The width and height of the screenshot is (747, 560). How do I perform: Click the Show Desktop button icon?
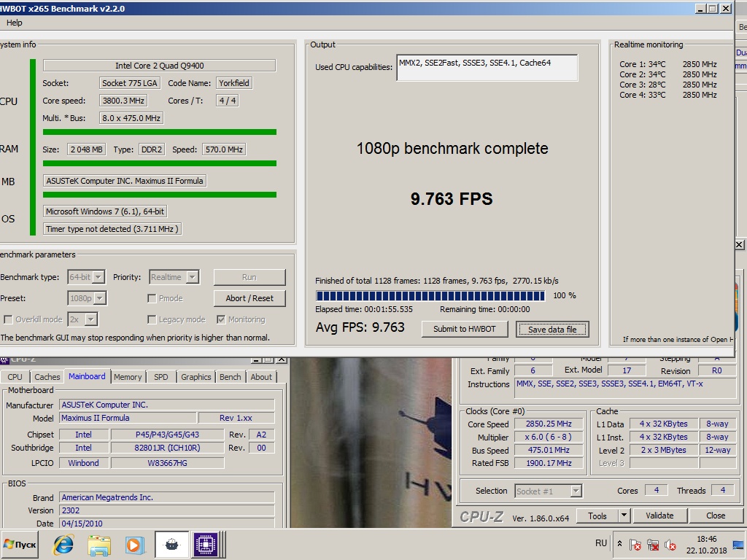click(739, 544)
